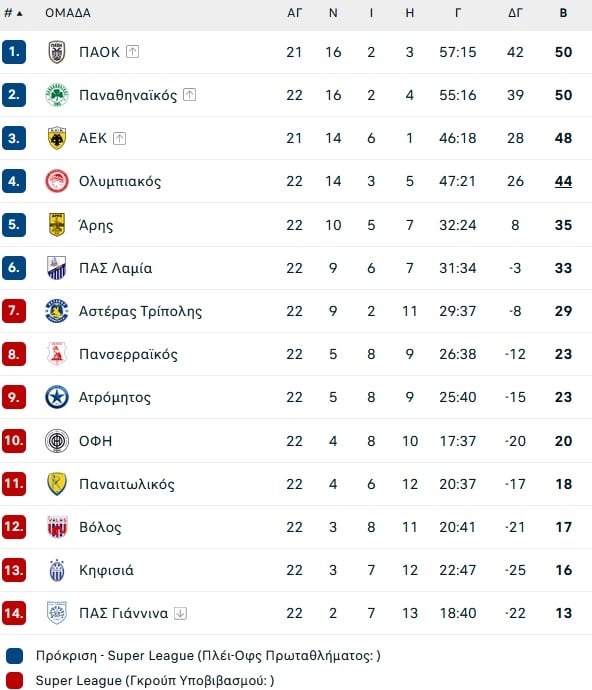The height and width of the screenshot is (690, 592).
Task: Sort table by the # rank column
Action: [x=13, y=13]
